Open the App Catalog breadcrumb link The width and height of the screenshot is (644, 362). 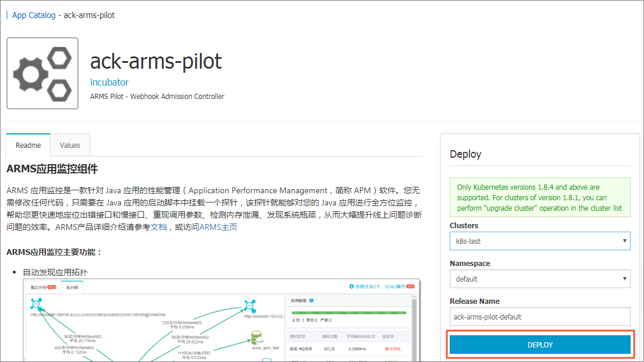pos(34,15)
